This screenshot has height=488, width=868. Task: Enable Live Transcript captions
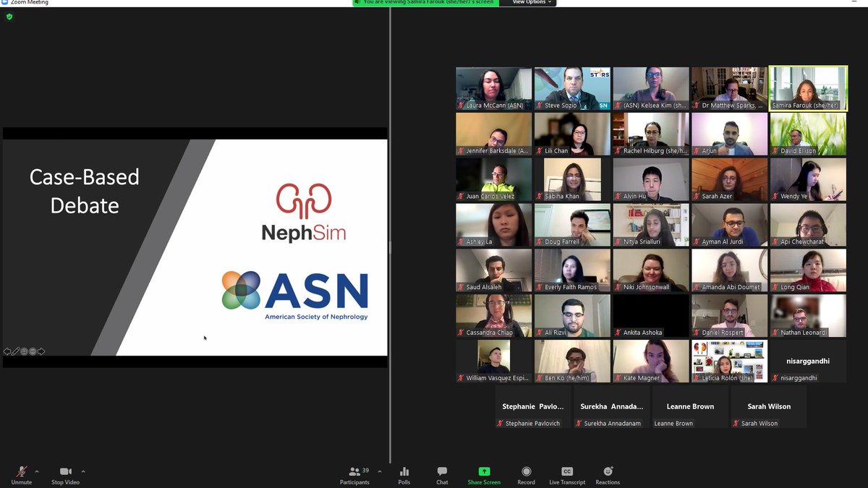pos(567,475)
